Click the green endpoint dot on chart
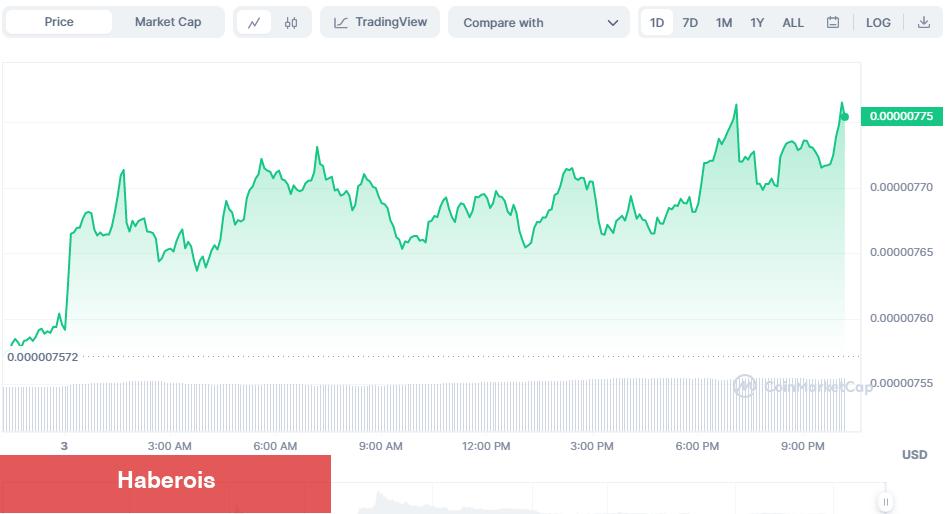Viewport: 952px width, 514px height. coord(845,117)
